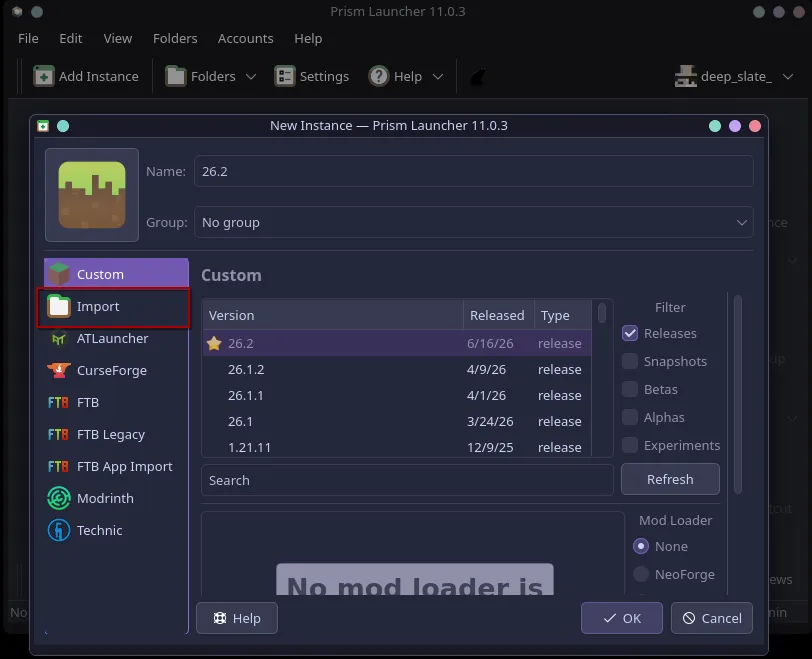Screen dimensions: 812x659
Task: Click the Add Instance toolbar icon
Action: (44, 77)
